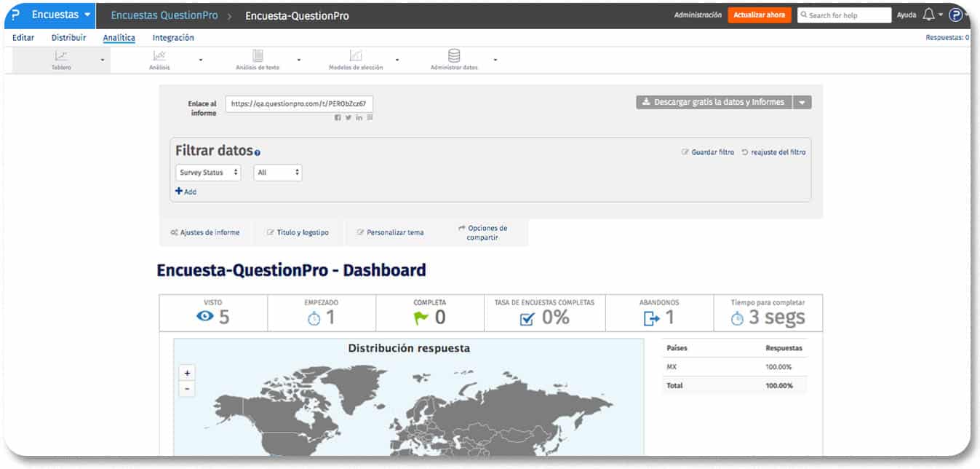Open the Modelos de elección icon
The image size is (980, 469).
tap(355, 55)
